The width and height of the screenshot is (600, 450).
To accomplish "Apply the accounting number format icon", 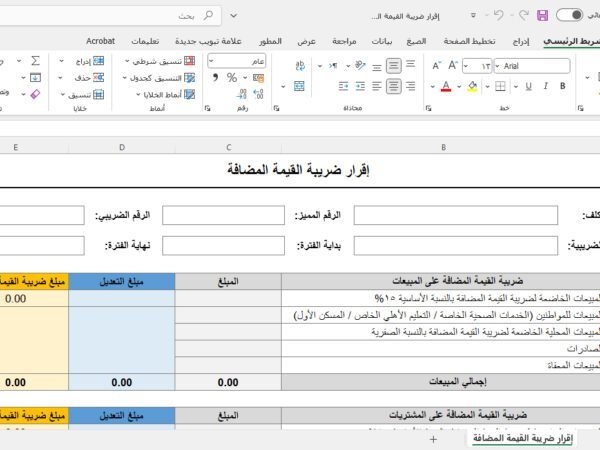I will click(258, 78).
